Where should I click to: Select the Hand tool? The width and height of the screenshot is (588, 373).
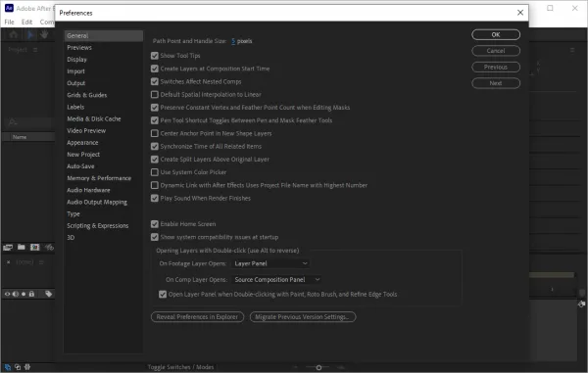coord(44,35)
